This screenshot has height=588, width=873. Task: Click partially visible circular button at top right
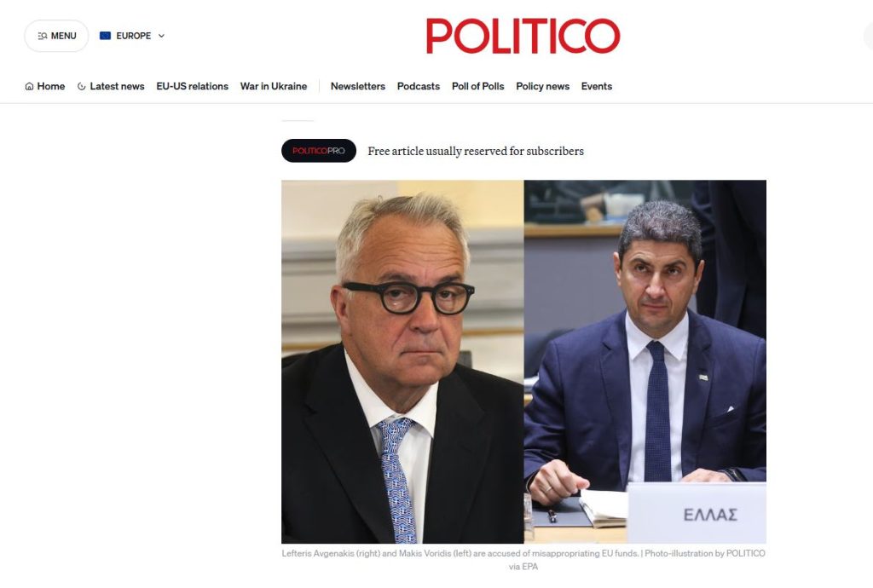tap(868, 37)
